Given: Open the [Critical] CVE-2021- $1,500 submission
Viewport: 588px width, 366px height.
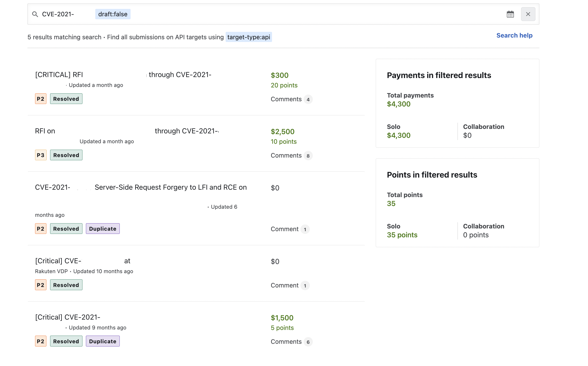Looking at the screenshot, I should coord(68,317).
